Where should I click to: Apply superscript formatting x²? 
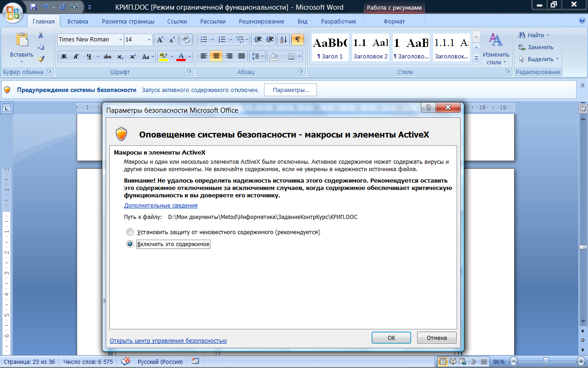[133, 57]
